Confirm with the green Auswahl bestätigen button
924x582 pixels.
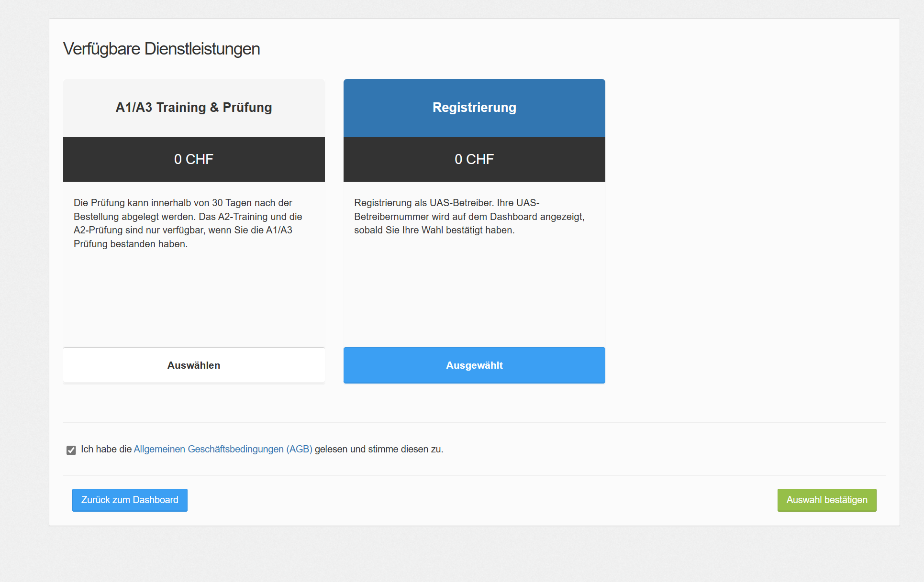(826, 500)
